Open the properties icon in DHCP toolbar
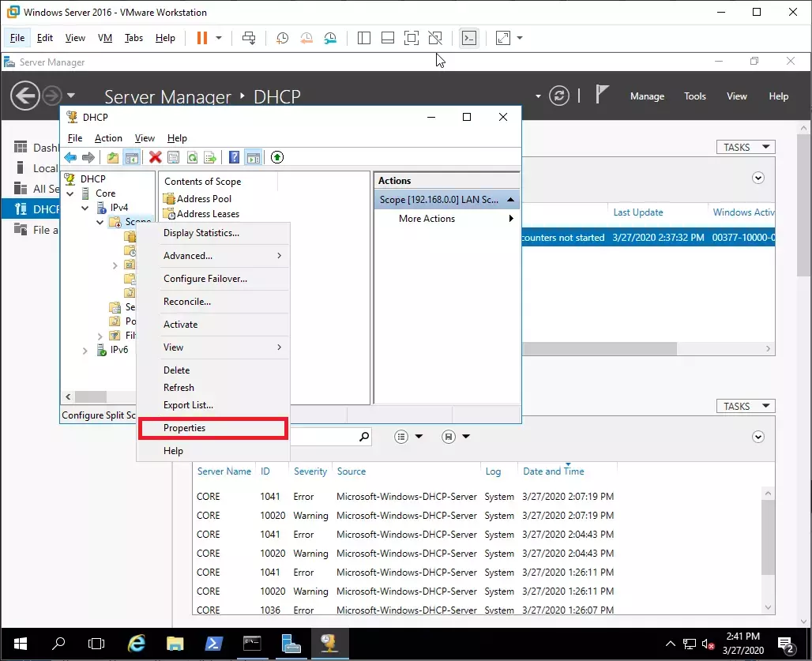Screen dimensions: 812x661 click(x=174, y=157)
